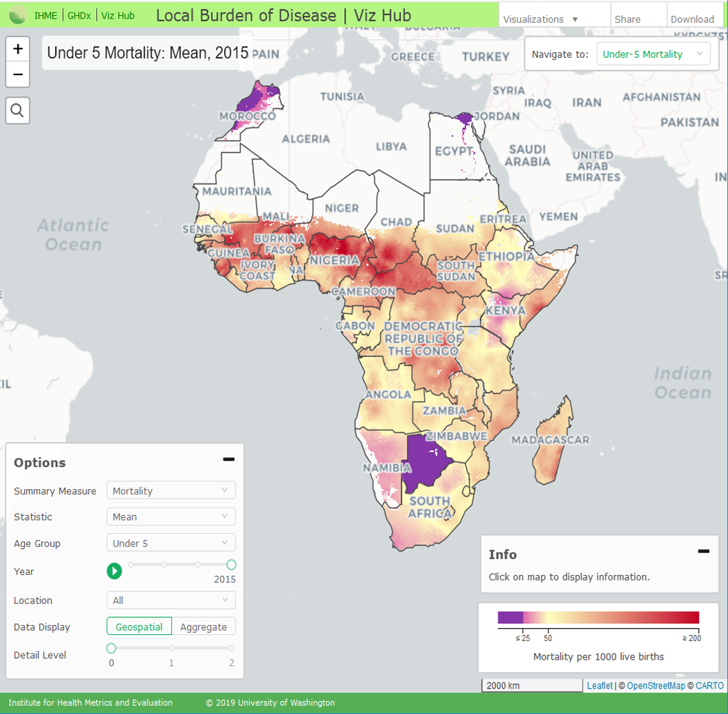Click the Share menu item
Screen dimensions: 728x714
tap(627, 19)
